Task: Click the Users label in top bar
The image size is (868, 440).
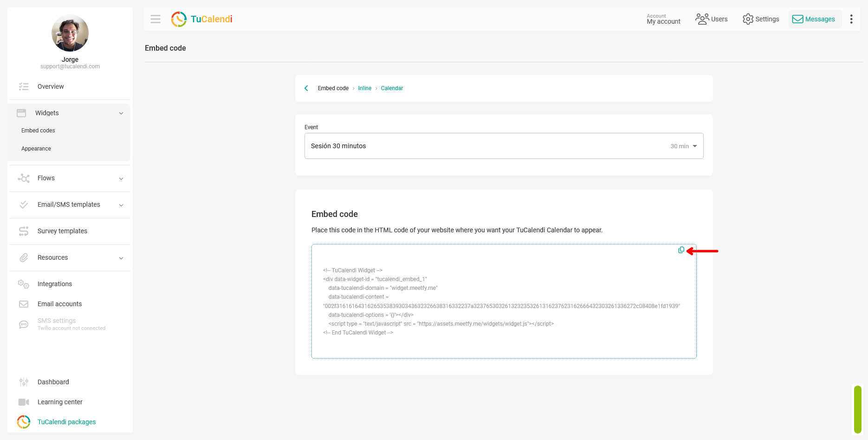Action: point(719,19)
